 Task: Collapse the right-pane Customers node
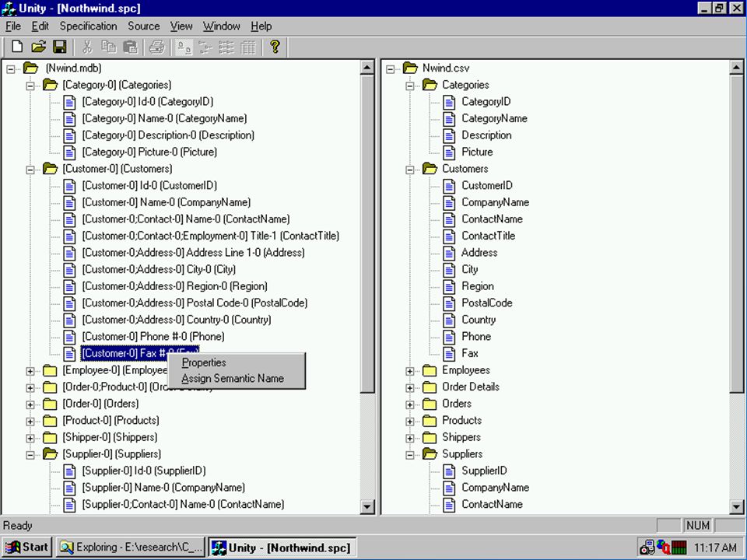410,170
